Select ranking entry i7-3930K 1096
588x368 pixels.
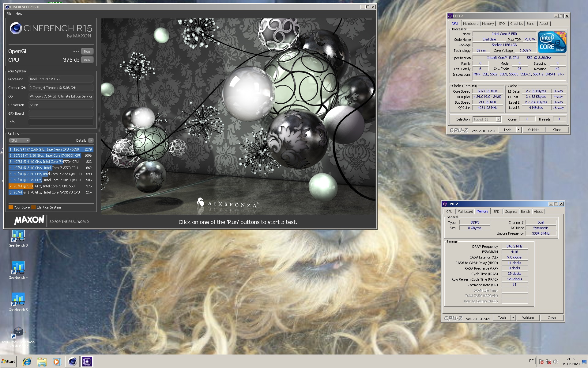tap(51, 155)
